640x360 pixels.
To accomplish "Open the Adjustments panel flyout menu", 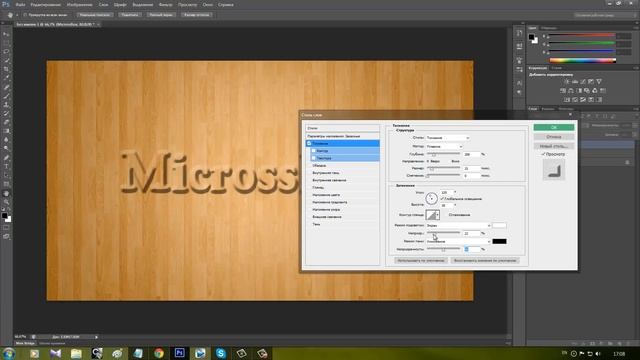I will tap(636, 68).
